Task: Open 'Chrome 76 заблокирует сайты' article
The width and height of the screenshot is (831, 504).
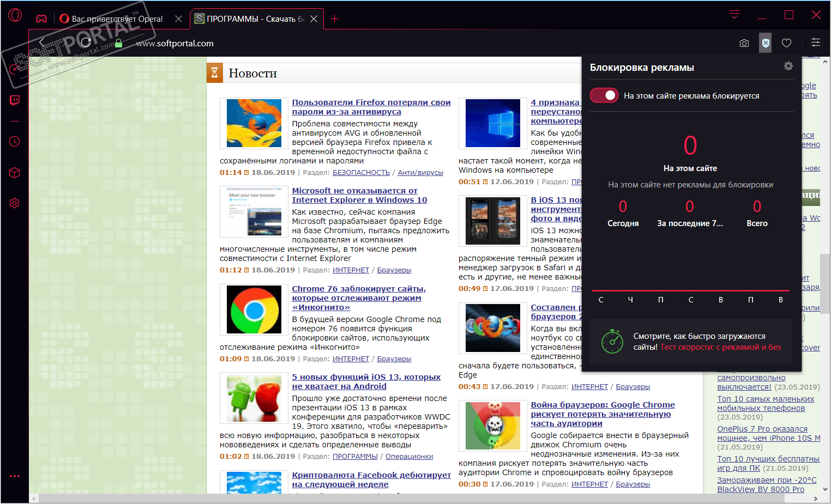Action: click(359, 298)
